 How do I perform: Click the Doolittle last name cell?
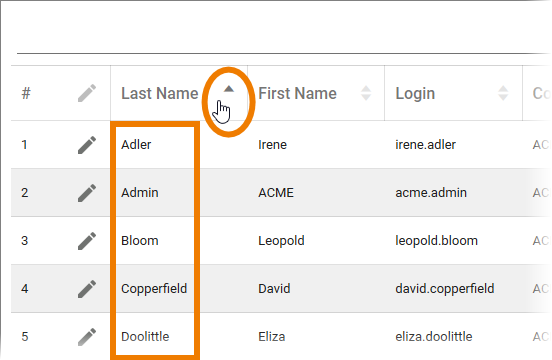pos(145,336)
